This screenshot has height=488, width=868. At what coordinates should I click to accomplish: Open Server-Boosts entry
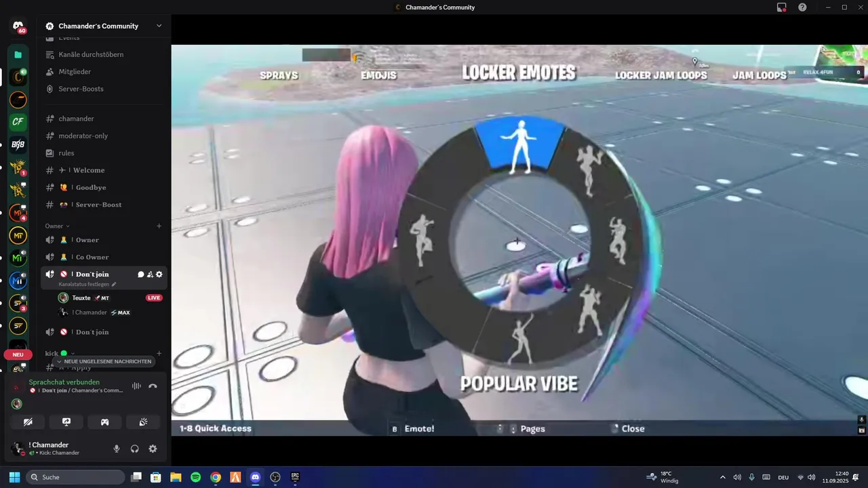pyautogui.click(x=104, y=89)
